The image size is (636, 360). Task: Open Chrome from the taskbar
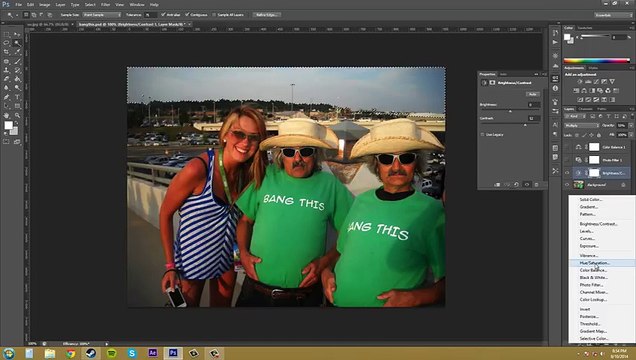pos(71,354)
